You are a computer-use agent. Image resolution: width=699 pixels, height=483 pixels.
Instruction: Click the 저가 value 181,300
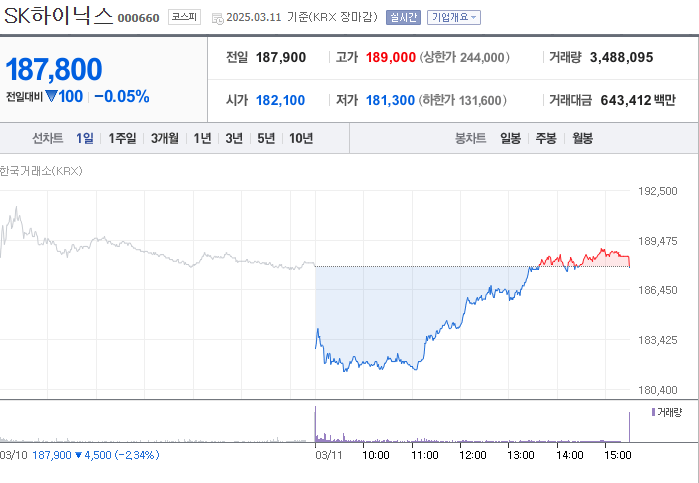pos(390,100)
